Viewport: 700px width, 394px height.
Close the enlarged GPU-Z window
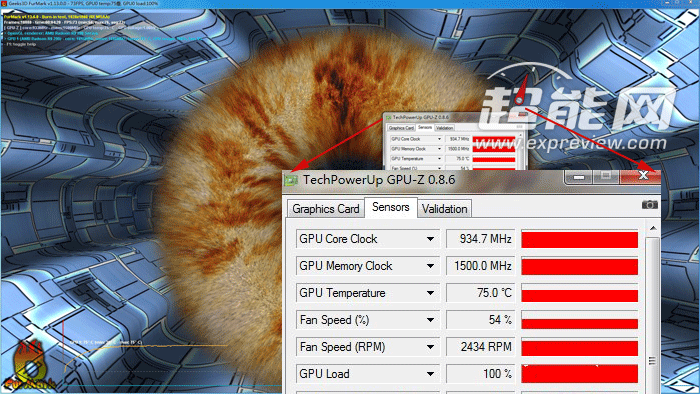[641, 176]
